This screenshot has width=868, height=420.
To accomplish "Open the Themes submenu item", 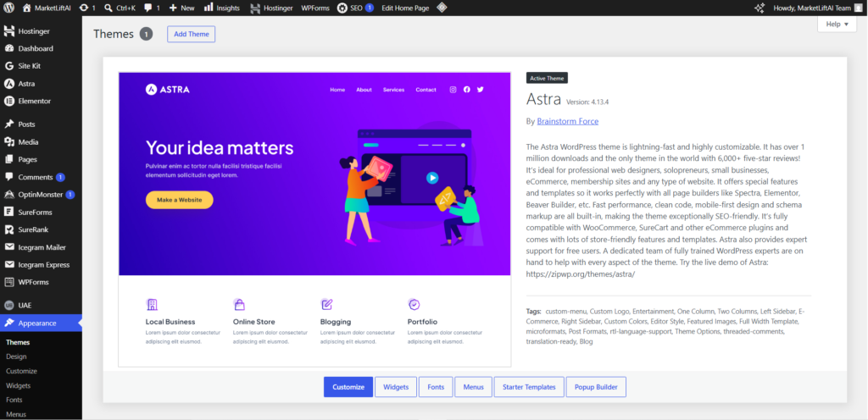I will [x=19, y=343].
